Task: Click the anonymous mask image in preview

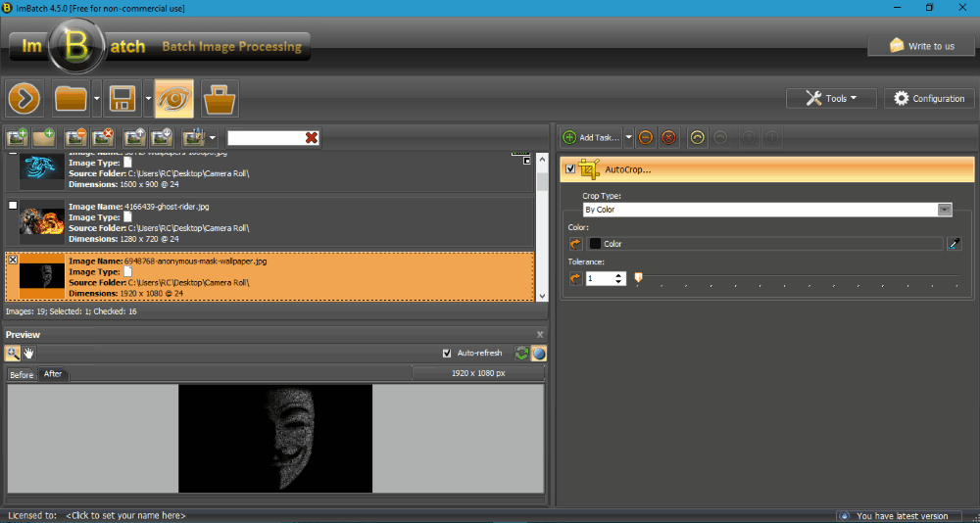Action: click(275, 439)
